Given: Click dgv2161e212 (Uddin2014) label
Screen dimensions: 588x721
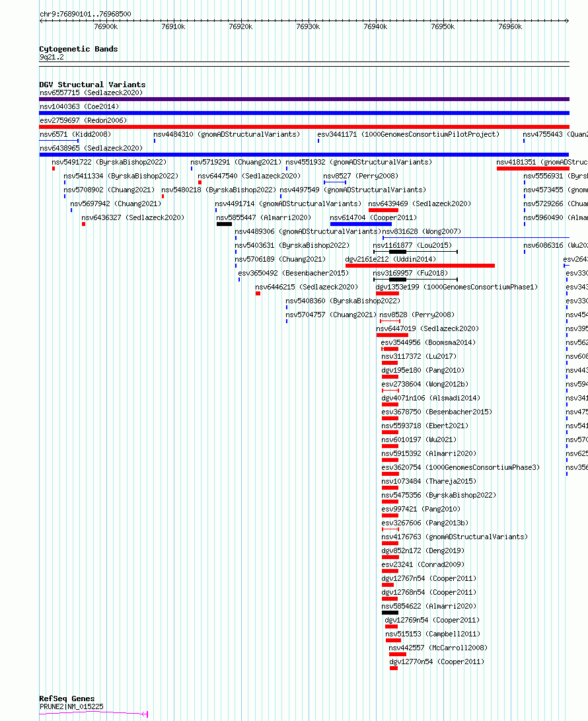Looking at the screenshot, I should point(390,259).
